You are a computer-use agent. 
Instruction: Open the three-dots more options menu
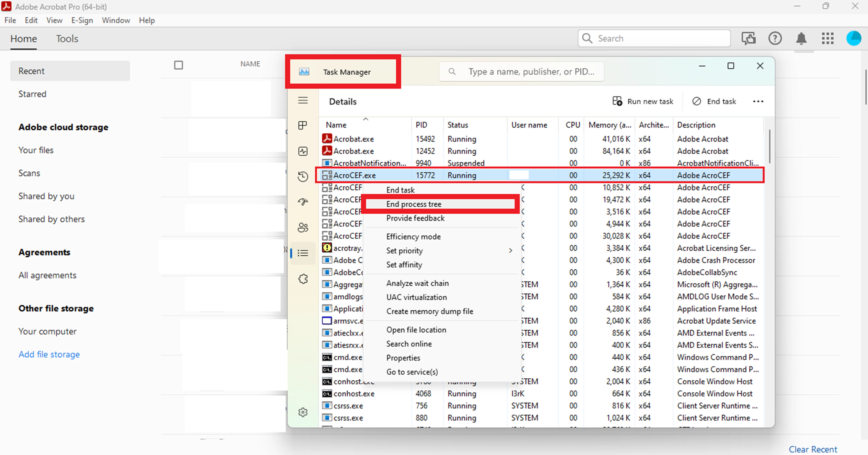(x=758, y=102)
